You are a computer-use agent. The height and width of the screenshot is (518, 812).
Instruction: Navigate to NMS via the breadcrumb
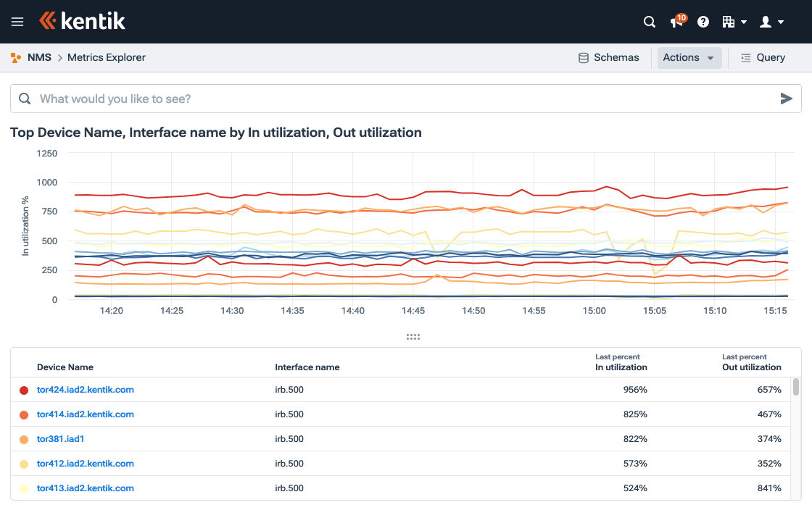click(x=39, y=57)
